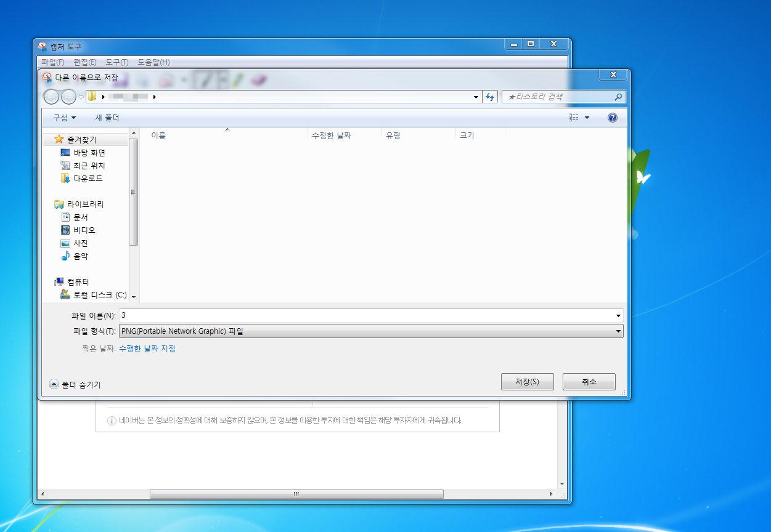
Task: Open the 다운로드 folder in sidebar
Action: point(81,179)
